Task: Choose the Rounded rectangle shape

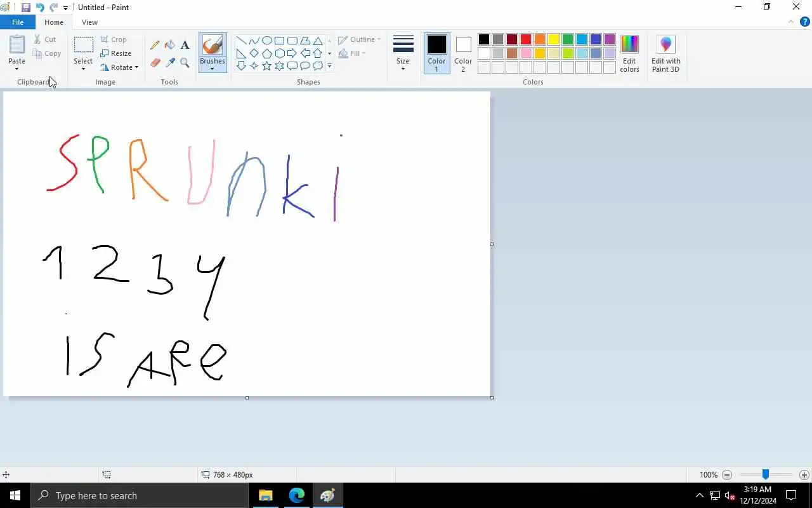Action: coord(292,41)
